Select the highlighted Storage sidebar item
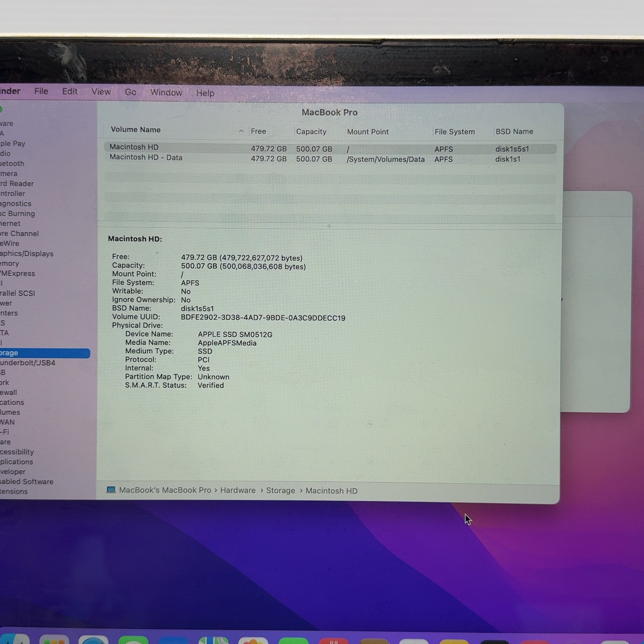Viewport: 644px width, 644px height. click(45, 353)
